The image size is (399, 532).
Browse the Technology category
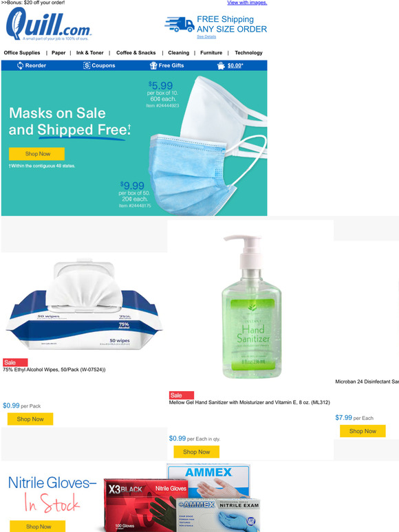click(x=248, y=53)
